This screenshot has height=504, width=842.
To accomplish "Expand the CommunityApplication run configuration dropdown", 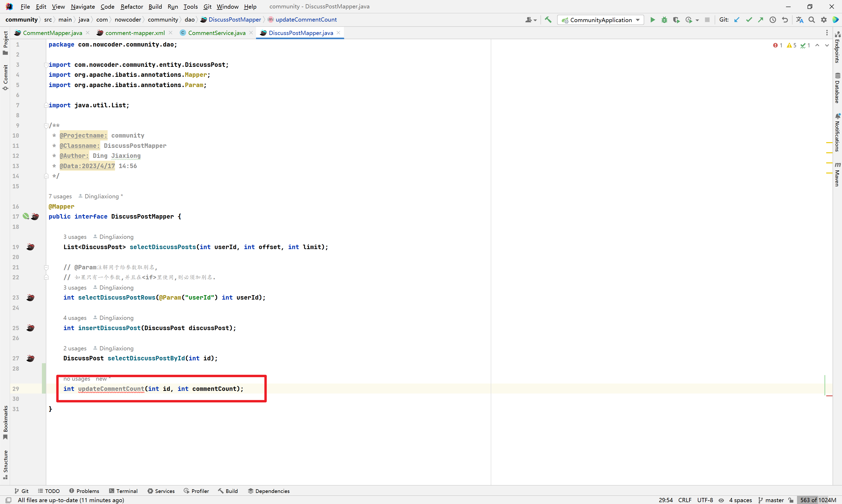I will point(639,20).
